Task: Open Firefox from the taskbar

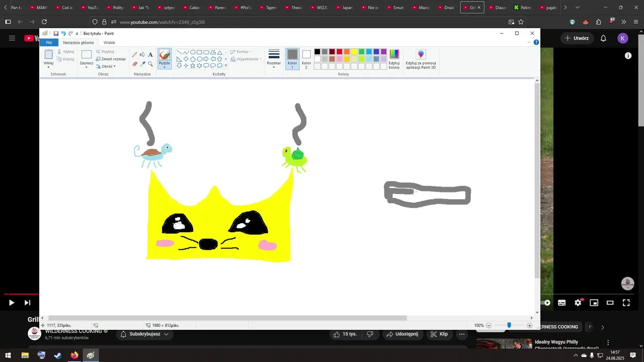Action: point(74,355)
